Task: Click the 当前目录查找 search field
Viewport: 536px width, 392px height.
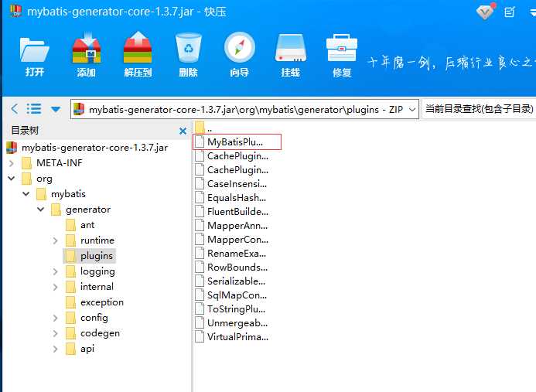Action: pyautogui.click(x=480, y=109)
